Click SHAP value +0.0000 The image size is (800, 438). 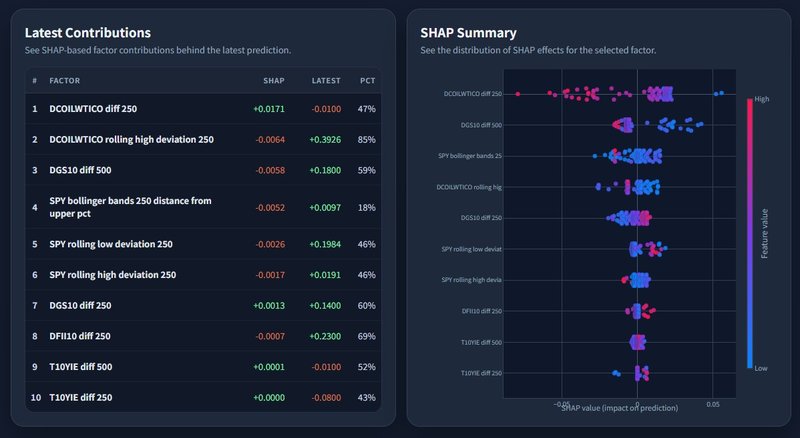tap(269, 397)
